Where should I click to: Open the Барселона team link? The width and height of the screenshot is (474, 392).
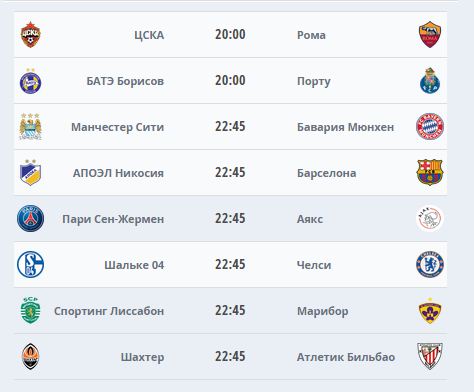(x=326, y=173)
